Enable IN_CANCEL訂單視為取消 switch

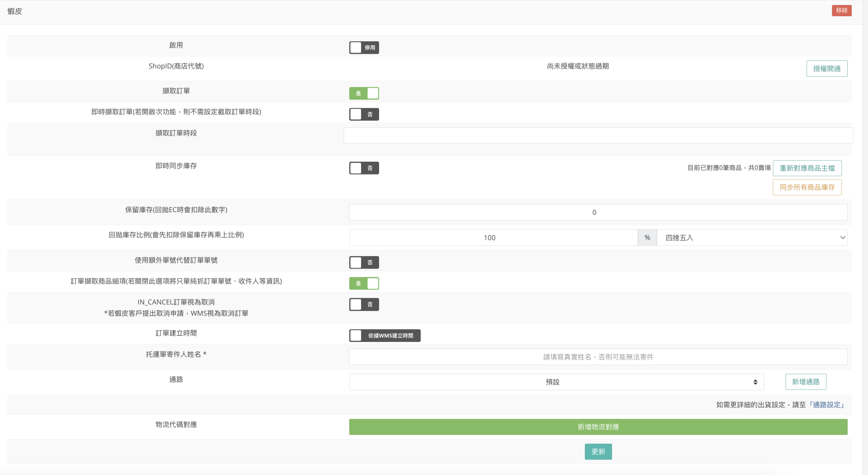(x=364, y=304)
